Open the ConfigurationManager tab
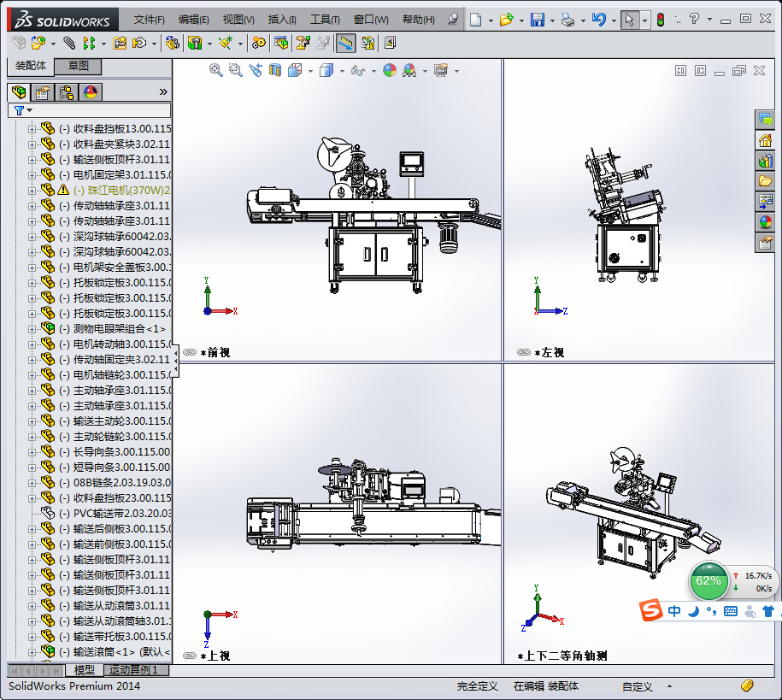The width and height of the screenshot is (782, 700). 67,92
